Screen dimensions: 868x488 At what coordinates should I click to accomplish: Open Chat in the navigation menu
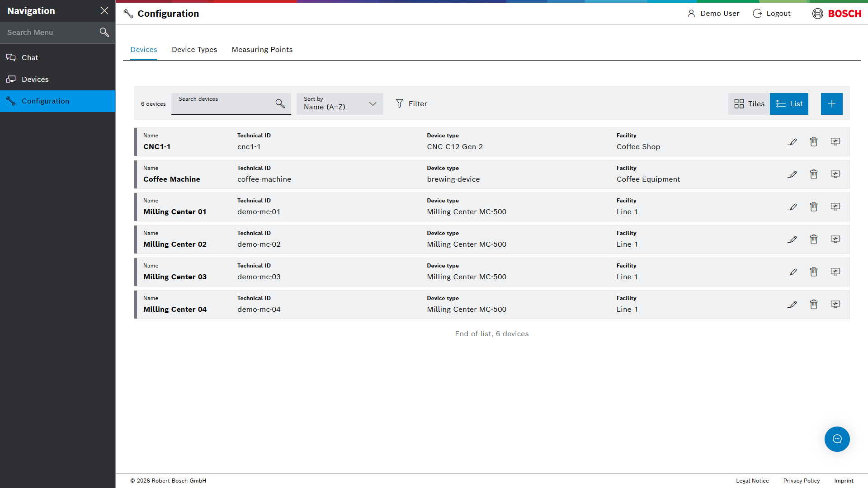[x=58, y=58]
